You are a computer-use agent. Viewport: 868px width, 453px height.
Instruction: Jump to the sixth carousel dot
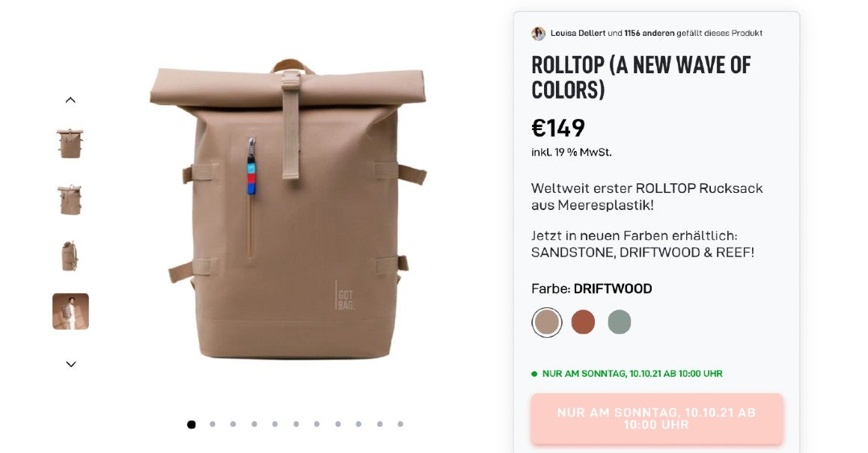tap(296, 425)
